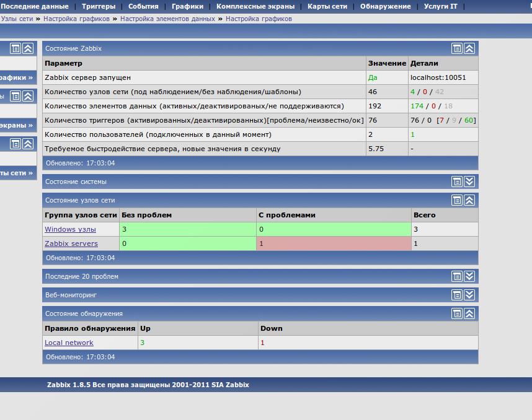This screenshot has height=420, width=532.
Task: Open menu icon of Состояние узлов сети widget
Action: point(457,200)
